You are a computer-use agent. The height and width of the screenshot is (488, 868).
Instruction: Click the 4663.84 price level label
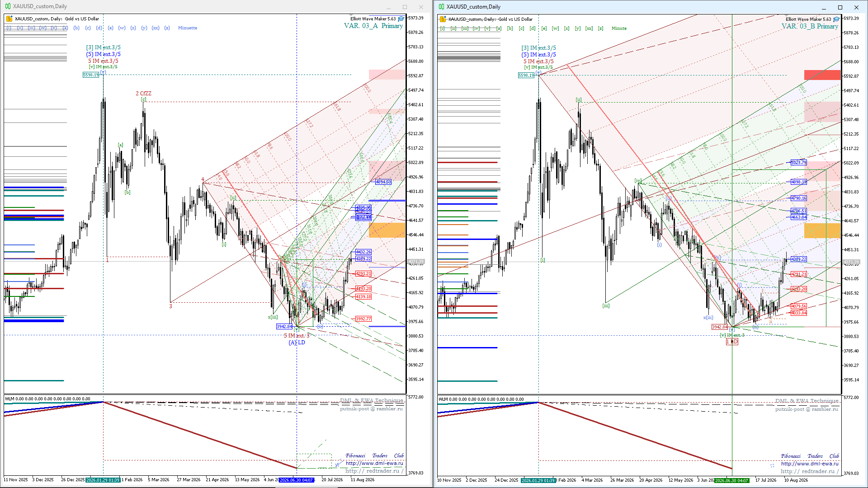click(799, 217)
